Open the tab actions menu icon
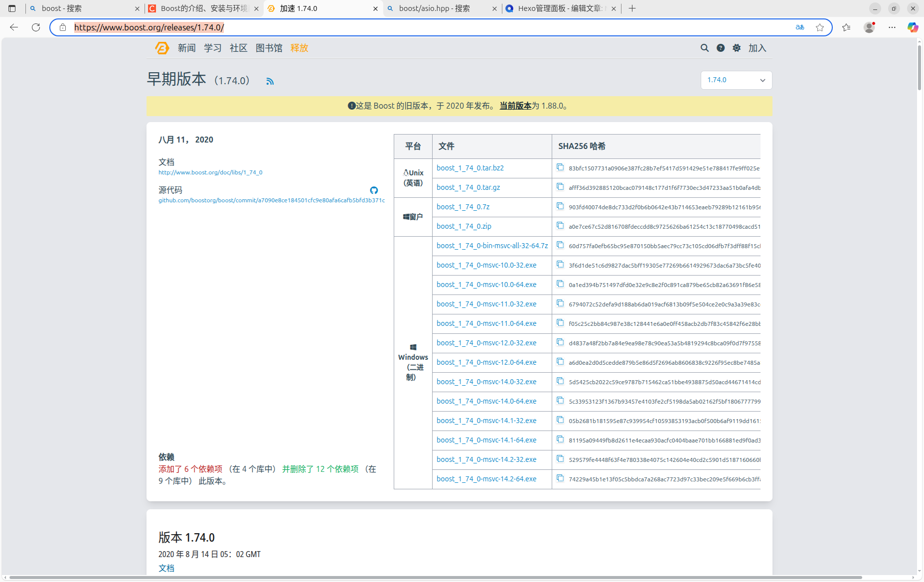Viewport: 924px width, 582px height. pos(12,8)
